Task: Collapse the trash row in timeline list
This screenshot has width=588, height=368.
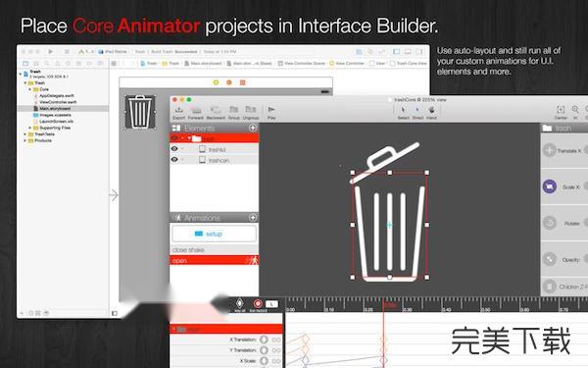Action: 174,329
